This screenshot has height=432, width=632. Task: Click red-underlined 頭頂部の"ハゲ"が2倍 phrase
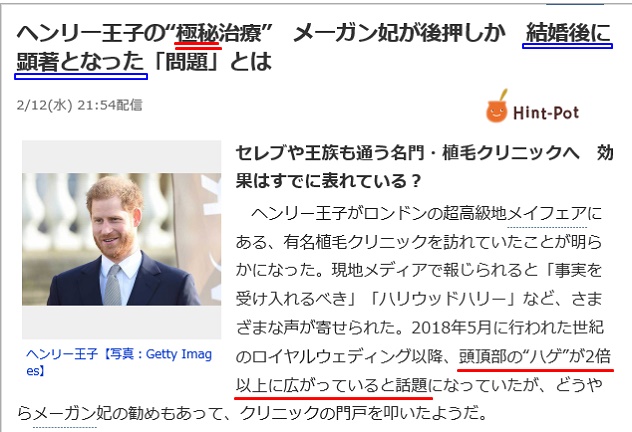[535, 357]
